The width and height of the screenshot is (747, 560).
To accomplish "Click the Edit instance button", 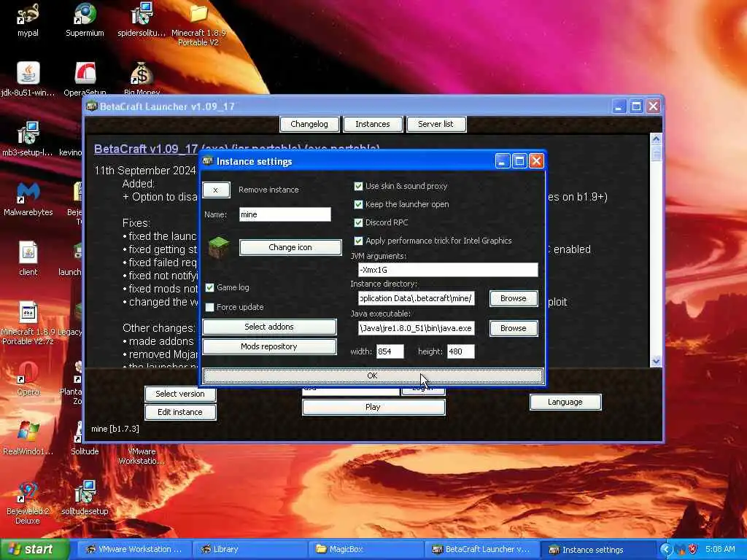I will point(179,412).
